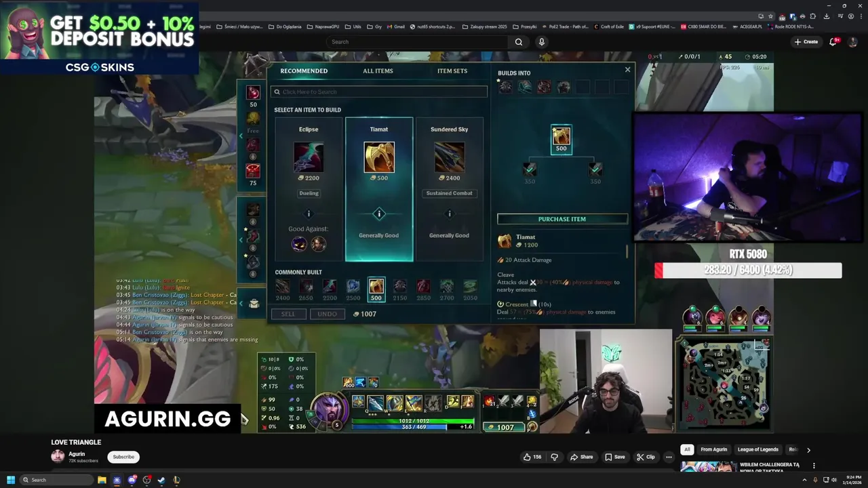Image resolution: width=868 pixels, height=488 pixels.
Task: Select the Eclipse item icon
Action: point(309,157)
